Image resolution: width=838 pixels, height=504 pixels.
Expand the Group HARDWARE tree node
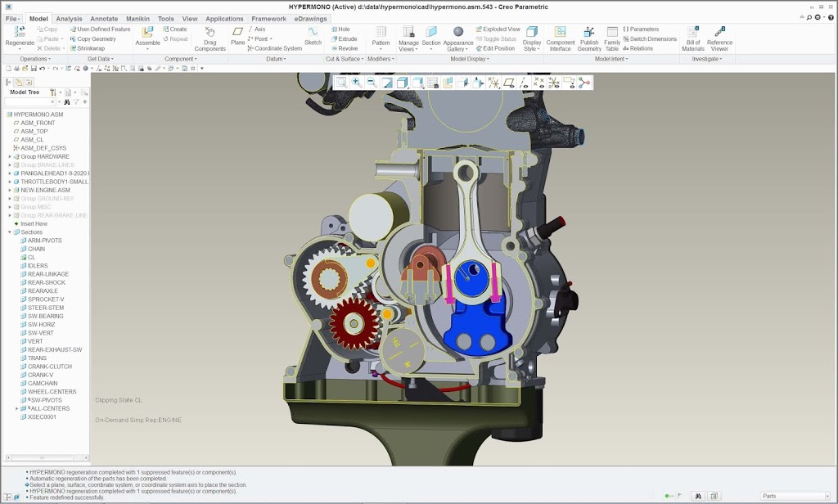coord(10,156)
